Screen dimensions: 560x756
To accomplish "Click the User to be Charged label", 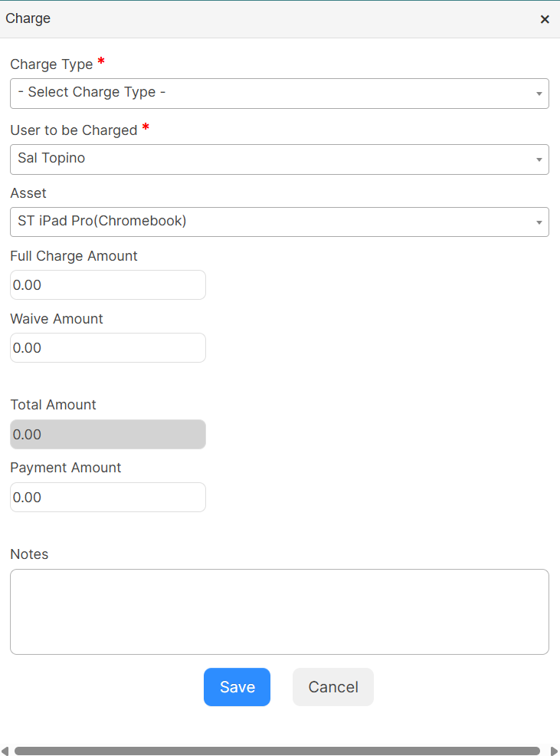I will coord(74,130).
